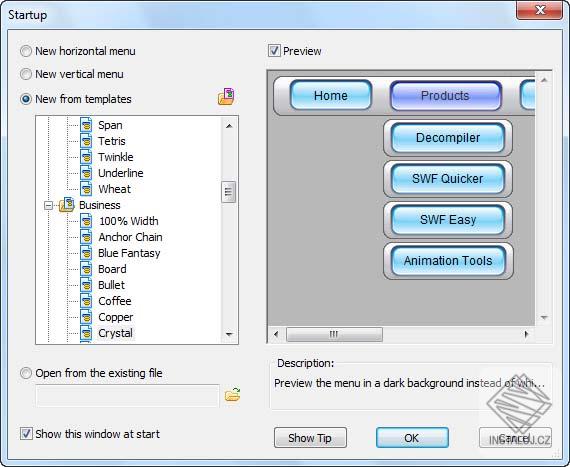
Task: Click the Crystal template file icon
Action: pos(86,333)
